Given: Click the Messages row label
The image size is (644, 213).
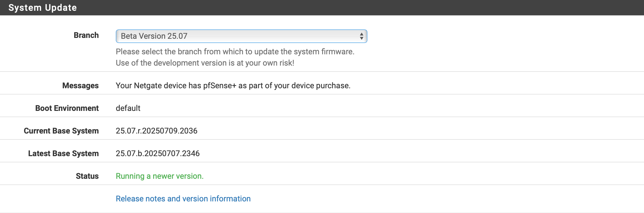Looking at the screenshot, I should point(80,86).
